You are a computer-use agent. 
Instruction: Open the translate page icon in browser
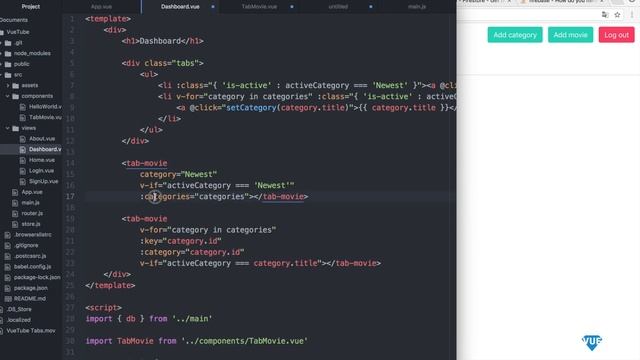point(605,15)
